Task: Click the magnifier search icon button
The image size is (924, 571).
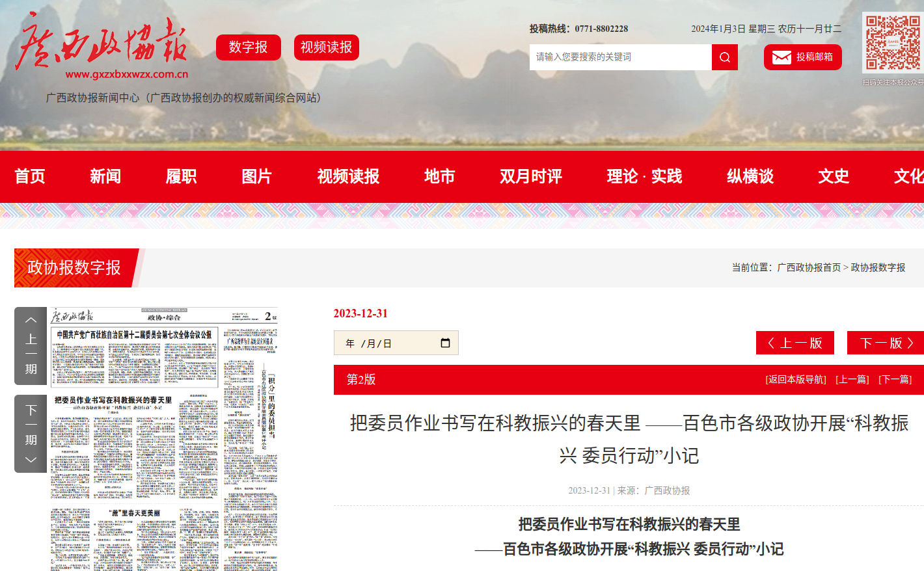Action: pos(724,57)
